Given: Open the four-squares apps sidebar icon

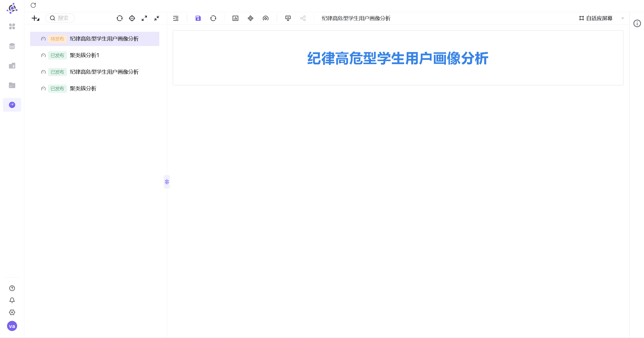Looking at the screenshot, I should pyautogui.click(x=12, y=26).
